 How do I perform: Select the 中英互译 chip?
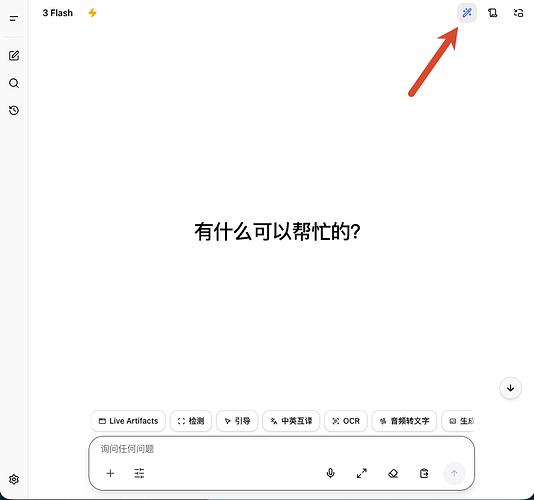[291, 421]
